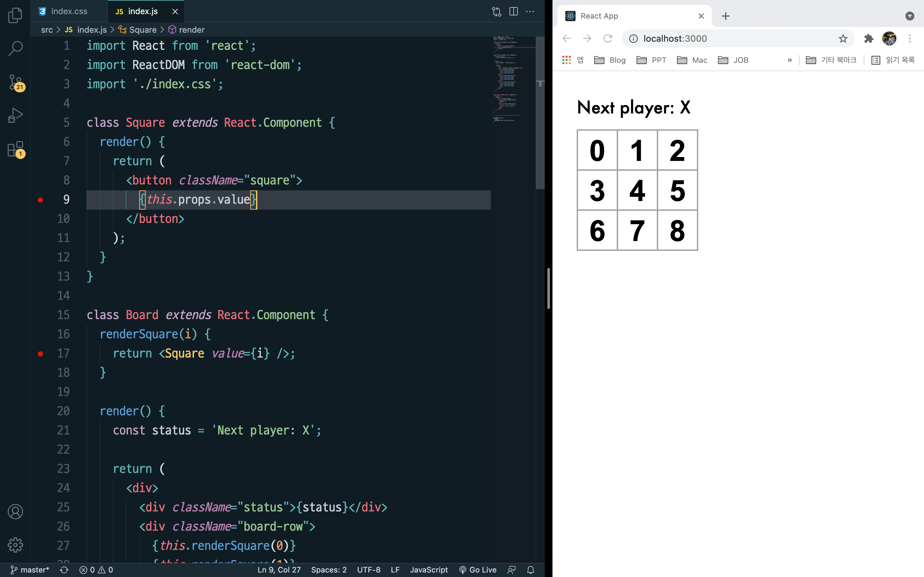The width and height of the screenshot is (924, 577).
Task: Toggle the breakpoint on line 17
Action: tap(40, 354)
